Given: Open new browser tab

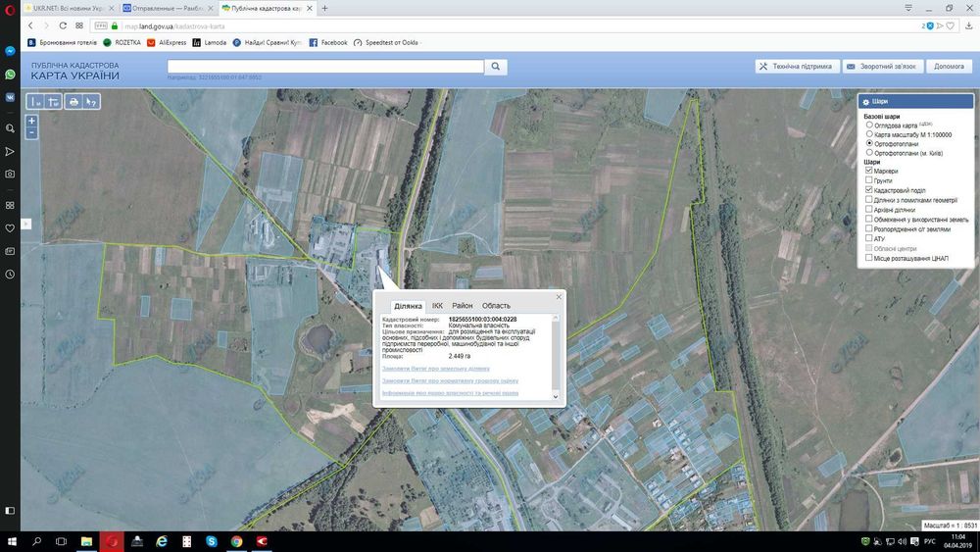Looking at the screenshot, I should [x=324, y=8].
